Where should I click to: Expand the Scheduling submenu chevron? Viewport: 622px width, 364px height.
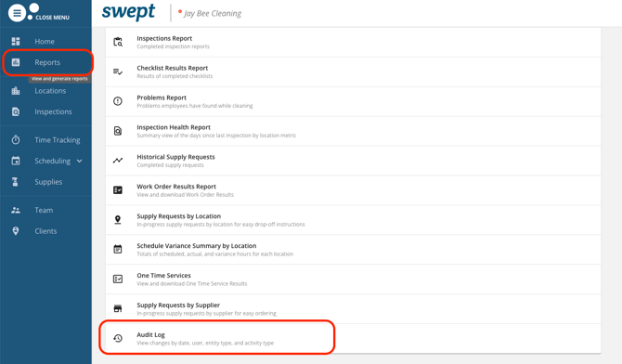79,161
